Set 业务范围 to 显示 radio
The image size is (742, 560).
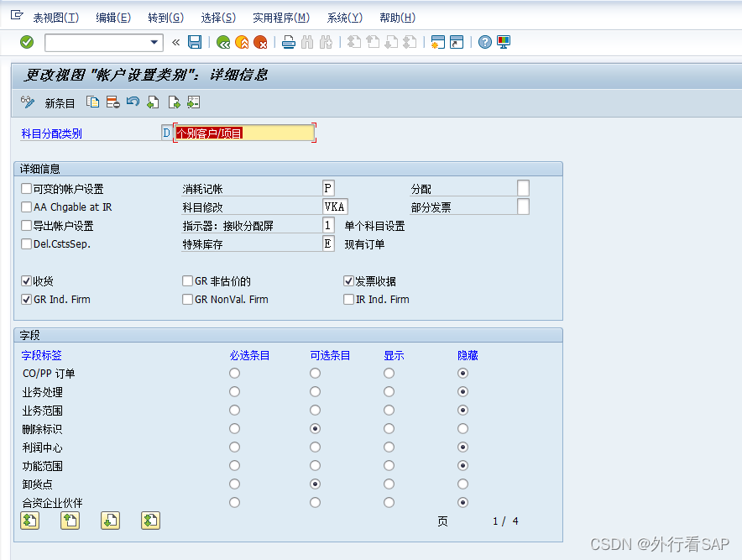click(x=389, y=410)
